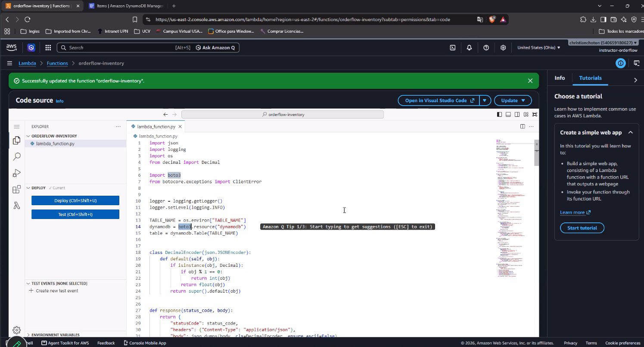Image resolution: width=644 pixels, height=347 pixels.
Task: Follow the Learn more link
Action: point(575,213)
